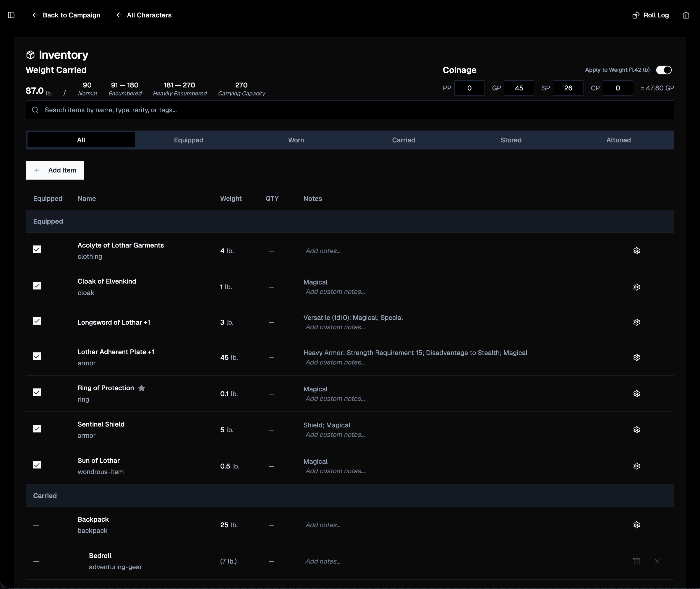This screenshot has height=589, width=700.
Task: Add notes to Acolyte of Lothar Garments
Action: point(323,251)
